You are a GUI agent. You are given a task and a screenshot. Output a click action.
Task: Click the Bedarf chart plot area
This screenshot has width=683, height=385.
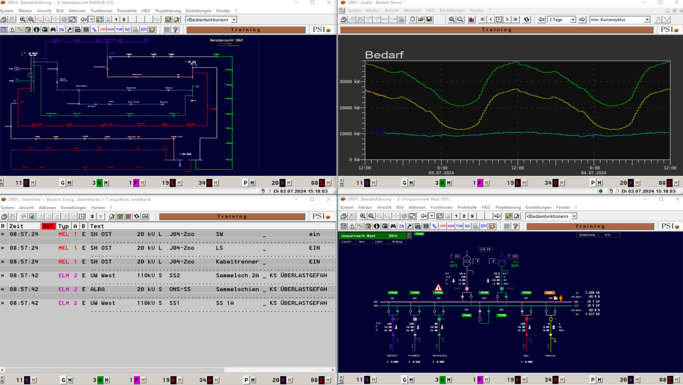click(517, 110)
